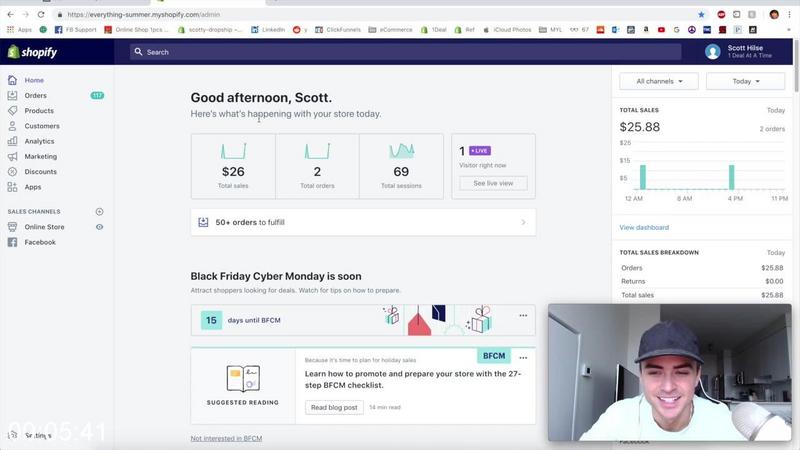
Task: Click the Suggested Reading book illustration
Action: pos(243,378)
